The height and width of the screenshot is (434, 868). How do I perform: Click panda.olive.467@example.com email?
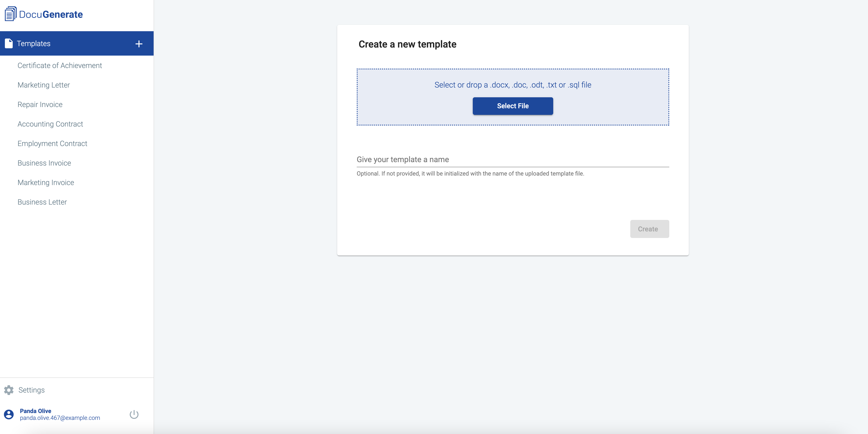pyautogui.click(x=60, y=418)
